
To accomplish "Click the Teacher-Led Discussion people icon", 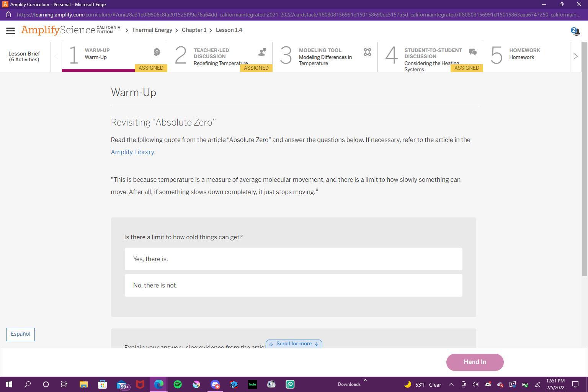I will coord(262,52).
